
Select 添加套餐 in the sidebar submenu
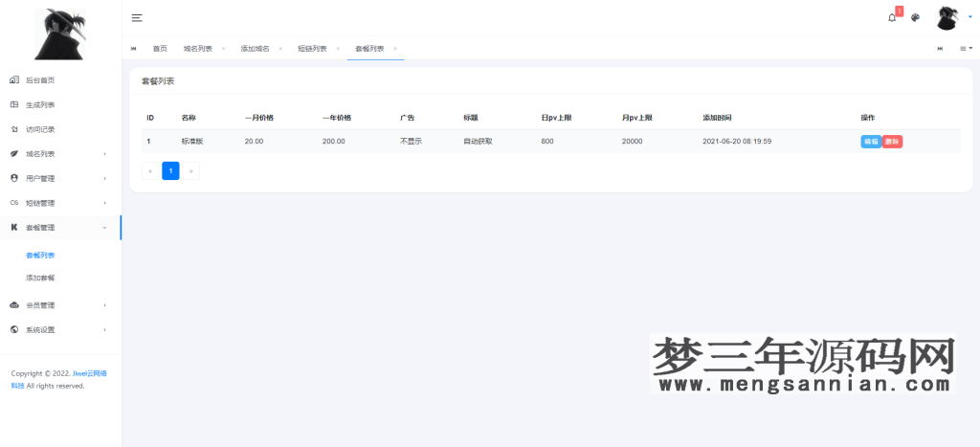click(40, 278)
